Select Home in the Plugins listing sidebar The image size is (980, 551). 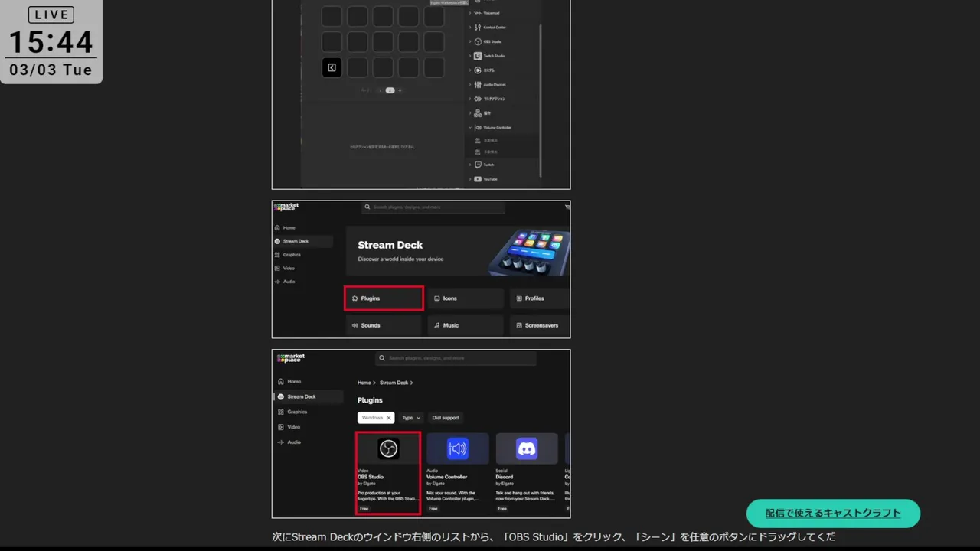pyautogui.click(x=289, y=381)
